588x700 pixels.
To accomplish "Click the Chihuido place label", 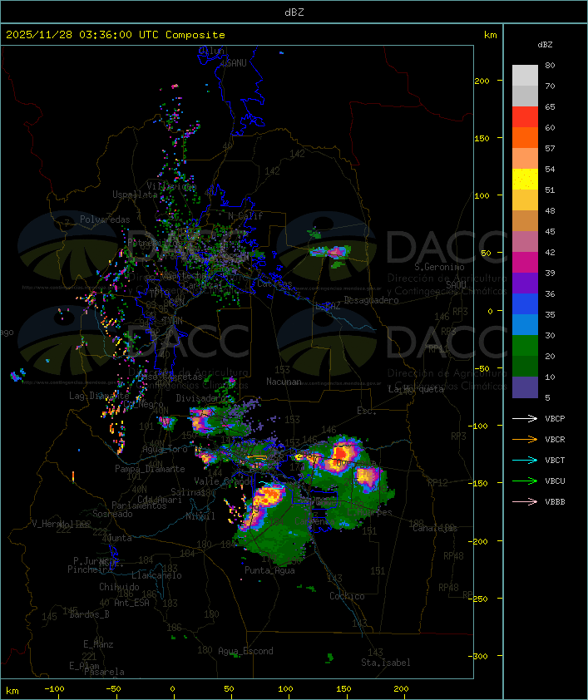I will (119, 587).
